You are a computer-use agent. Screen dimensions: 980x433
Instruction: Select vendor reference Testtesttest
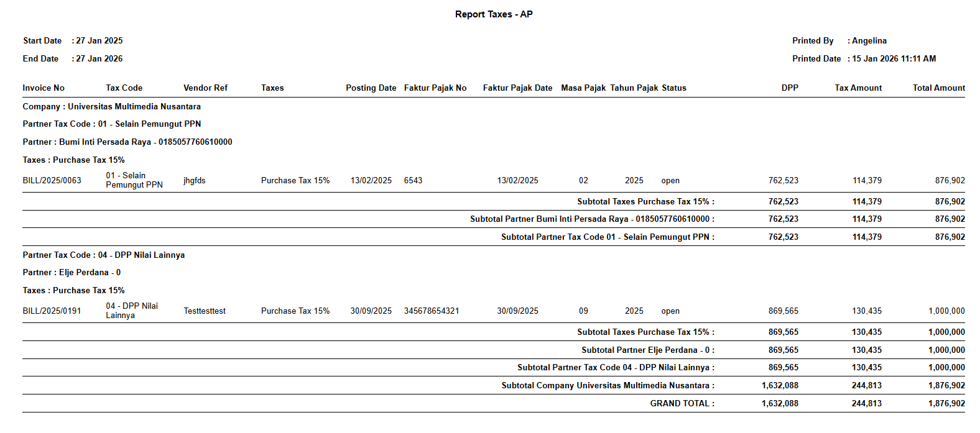(205, 311)
